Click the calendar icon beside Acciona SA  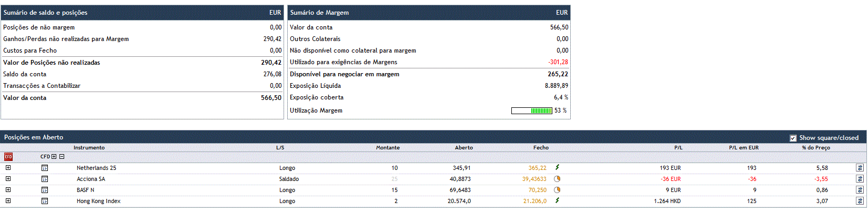pos(45,179)
